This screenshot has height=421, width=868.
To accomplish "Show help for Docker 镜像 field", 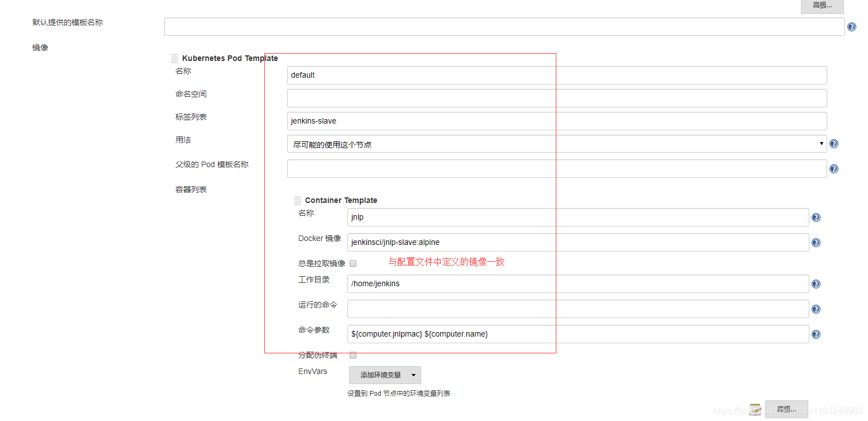I will pyautogui.click(x=816, y=243).
